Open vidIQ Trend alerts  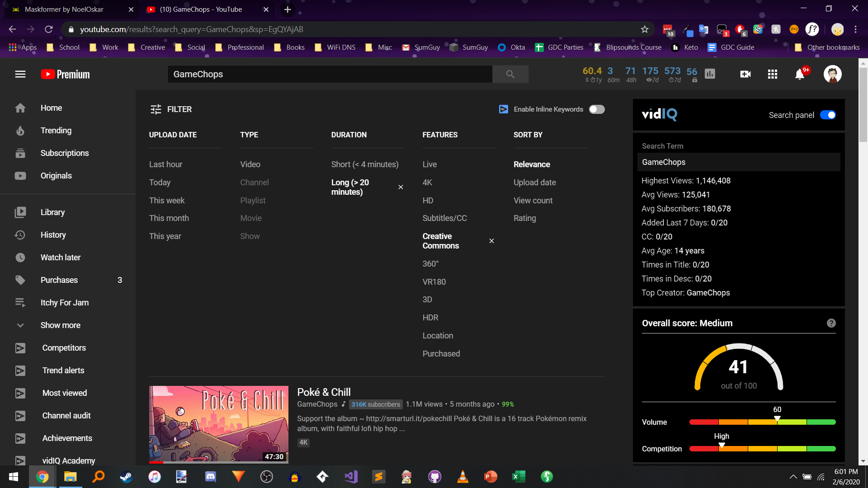click(x=68, y=371)
